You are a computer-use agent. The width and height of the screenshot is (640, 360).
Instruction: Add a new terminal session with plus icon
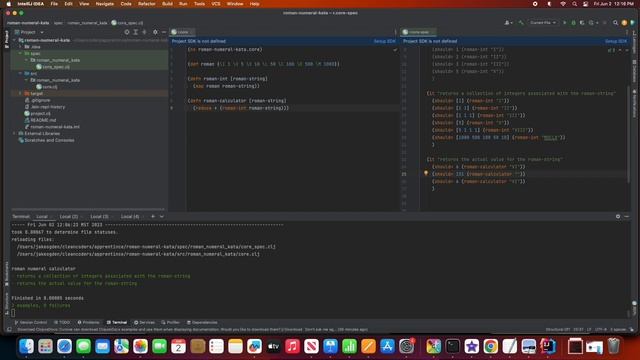[x=153, y=216]
